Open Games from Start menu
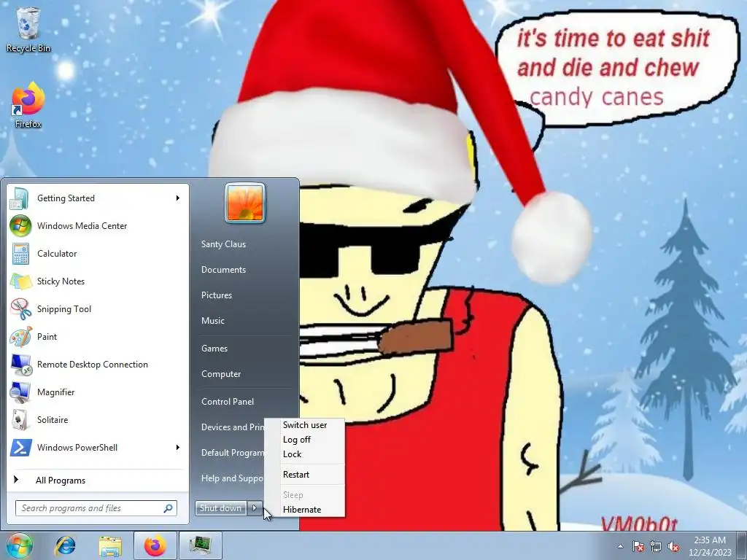The image size is (747, 560). 214,349
